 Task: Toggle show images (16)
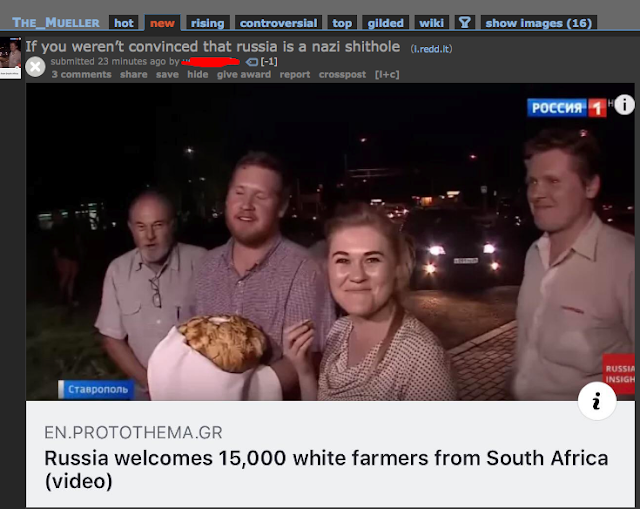click(x=539, y=23)
